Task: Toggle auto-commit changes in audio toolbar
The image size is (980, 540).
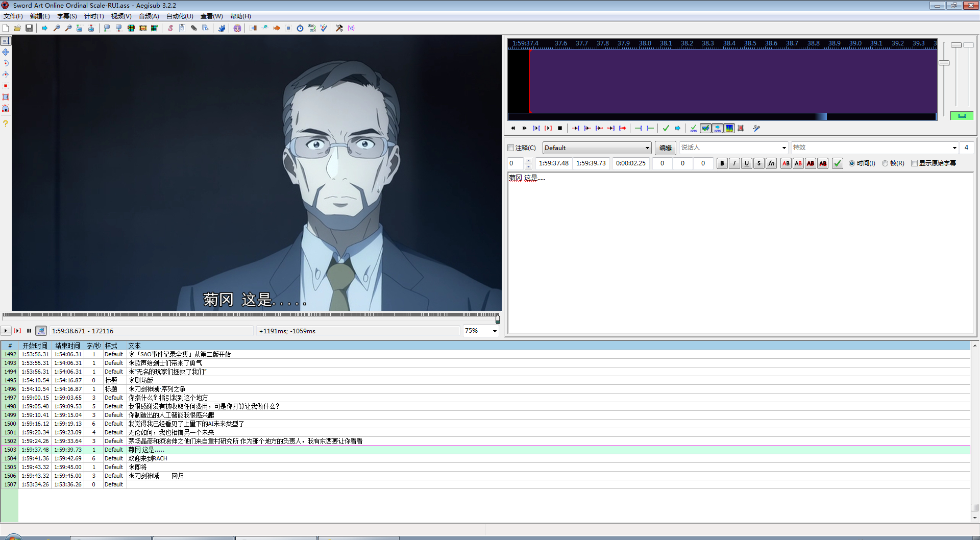Action: pyautogui.click(x=693, y=128)
